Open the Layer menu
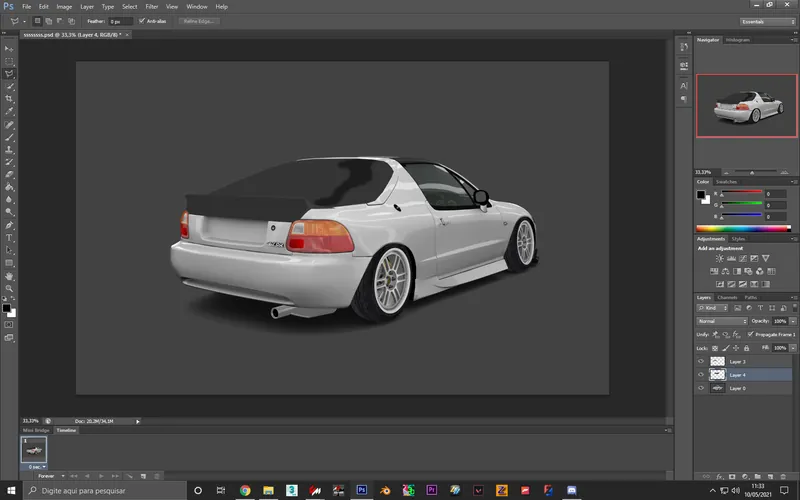Screen dimensions: 800x500 coord(87,7)
